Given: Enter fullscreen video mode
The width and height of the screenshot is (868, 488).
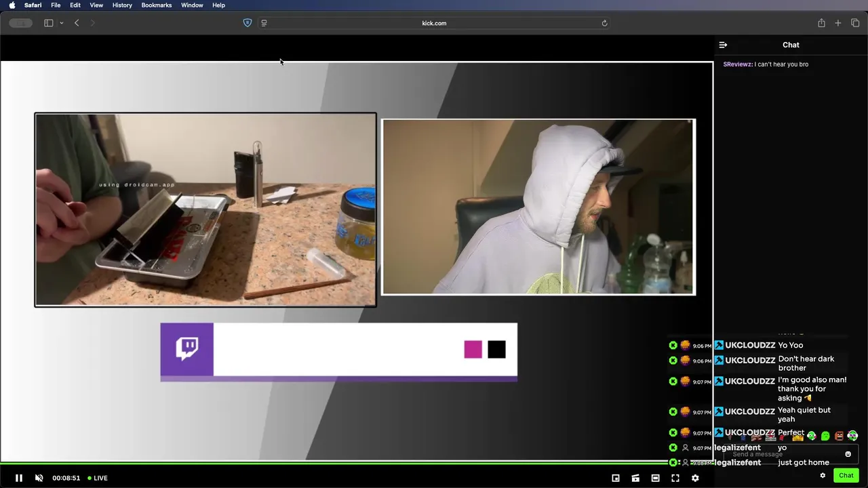Looking at the screenshot, I should (675, 478).
